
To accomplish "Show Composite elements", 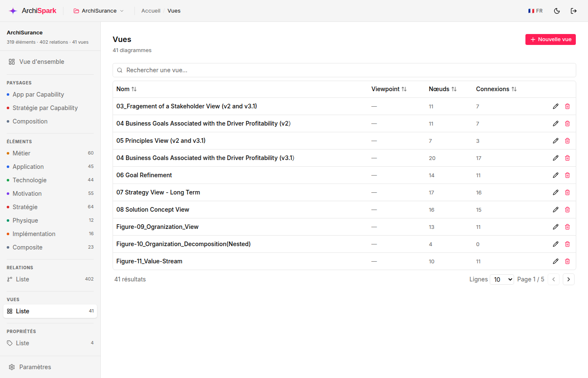I will [x=50, y=247].
